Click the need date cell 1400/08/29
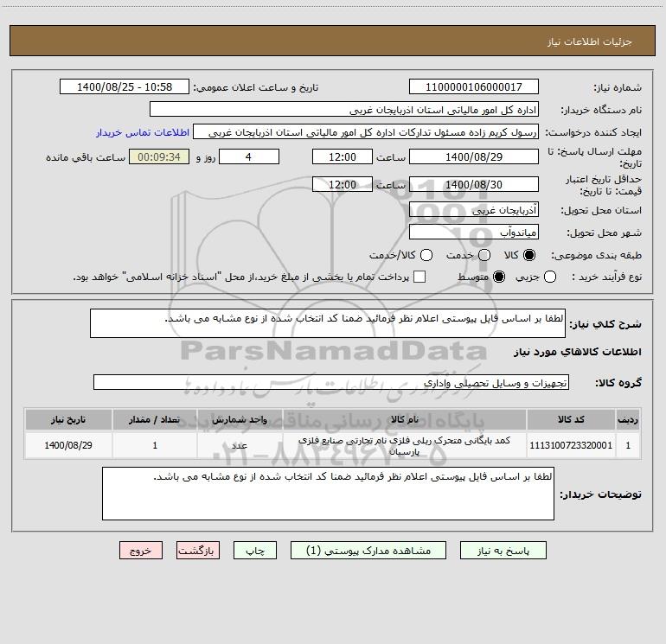666x644 pixels. coord(68,445)
